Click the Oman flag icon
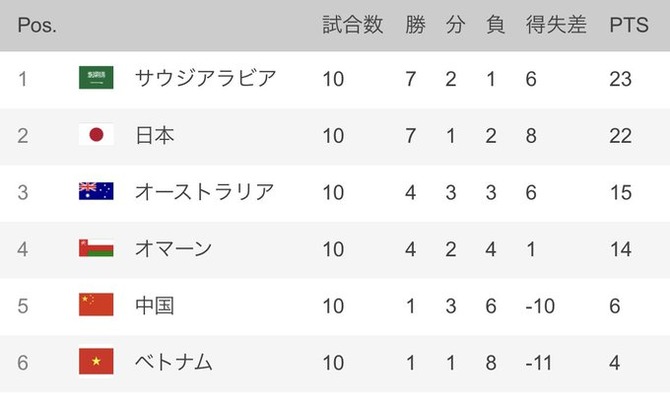The width and height of the screenshot is (670, 406). 96,248
